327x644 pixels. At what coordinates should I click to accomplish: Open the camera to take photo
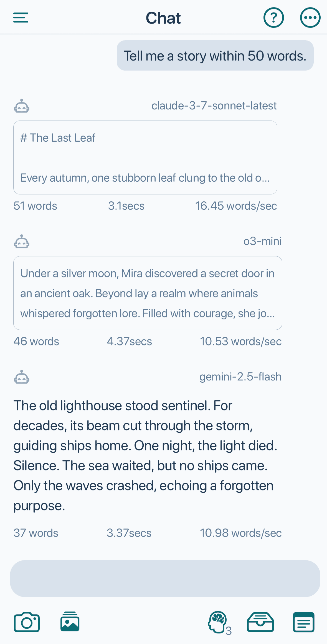[x=27, y=622]
